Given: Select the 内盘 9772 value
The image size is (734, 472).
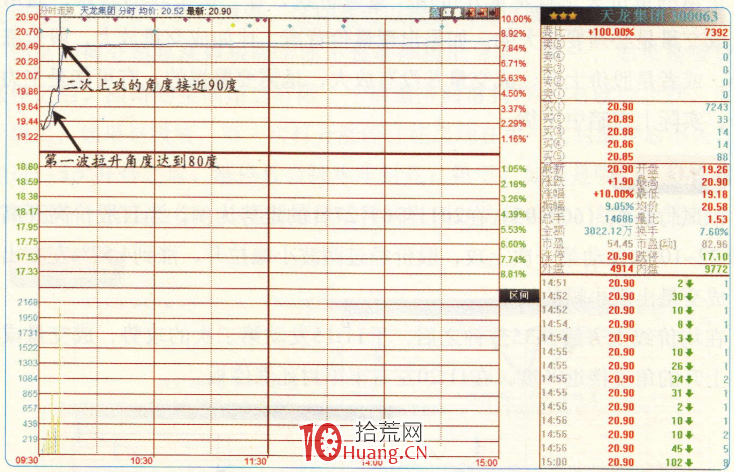Looking at the screenshot, I should (x=716, y=269).
